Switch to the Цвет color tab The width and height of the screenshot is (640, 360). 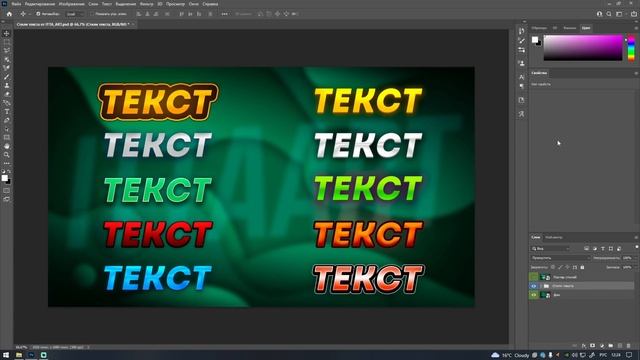586,28
